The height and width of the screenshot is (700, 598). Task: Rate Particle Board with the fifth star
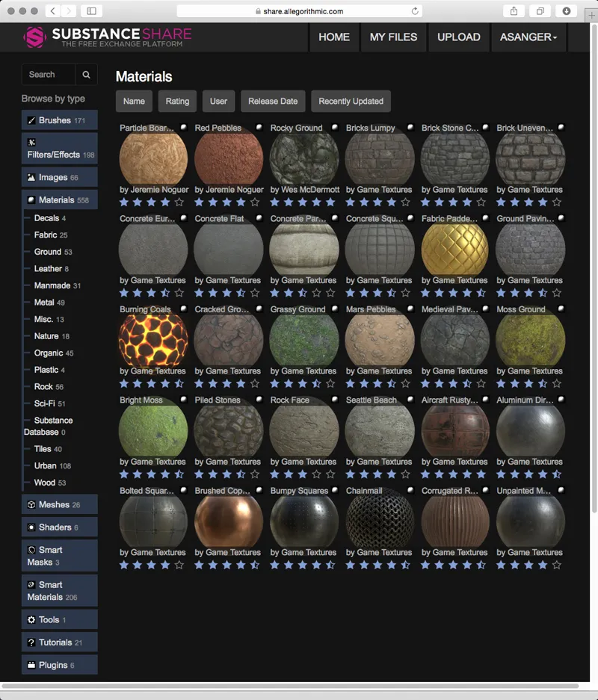(179, 202)
